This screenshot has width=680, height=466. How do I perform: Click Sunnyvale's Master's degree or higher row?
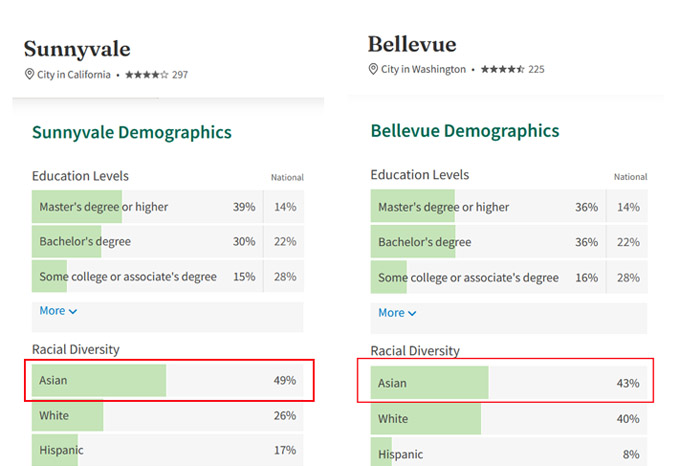click(x=146, y=207)
